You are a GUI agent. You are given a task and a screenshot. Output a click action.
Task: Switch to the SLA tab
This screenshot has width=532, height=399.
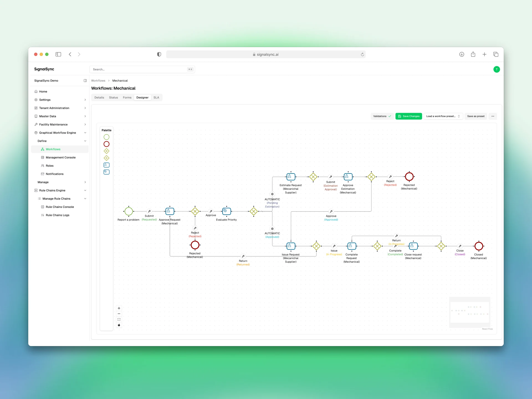tap(156, 97)
